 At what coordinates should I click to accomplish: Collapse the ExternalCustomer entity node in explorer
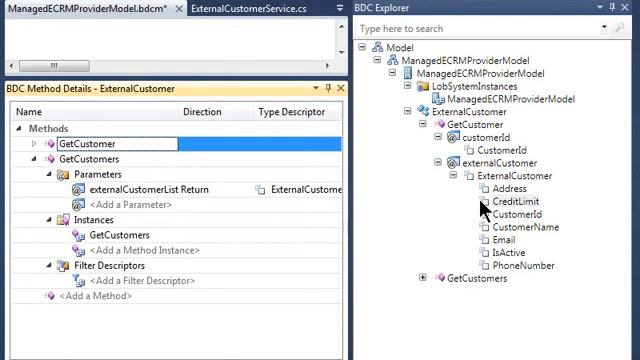407,111
